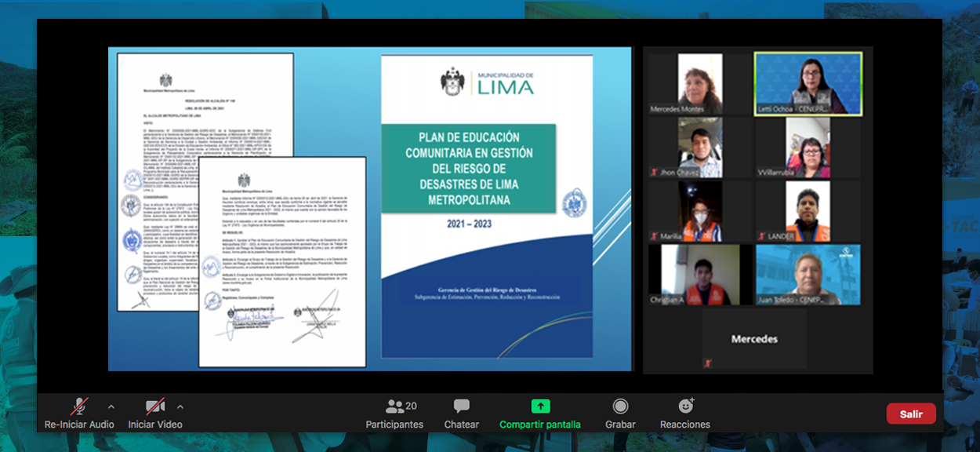Select Jhon Chavez video thumbnail

click(700, 148)
